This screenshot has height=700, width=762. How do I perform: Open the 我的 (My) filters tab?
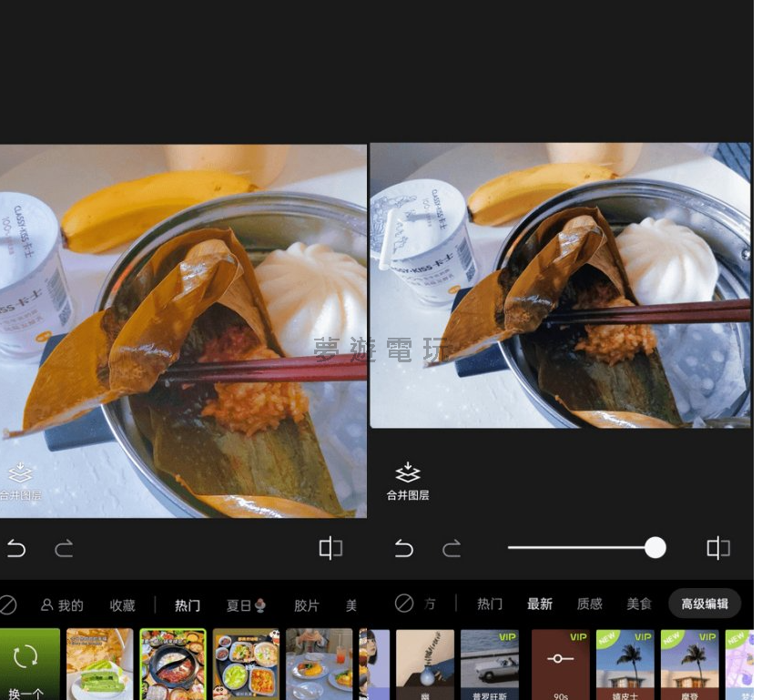[62, 605]
